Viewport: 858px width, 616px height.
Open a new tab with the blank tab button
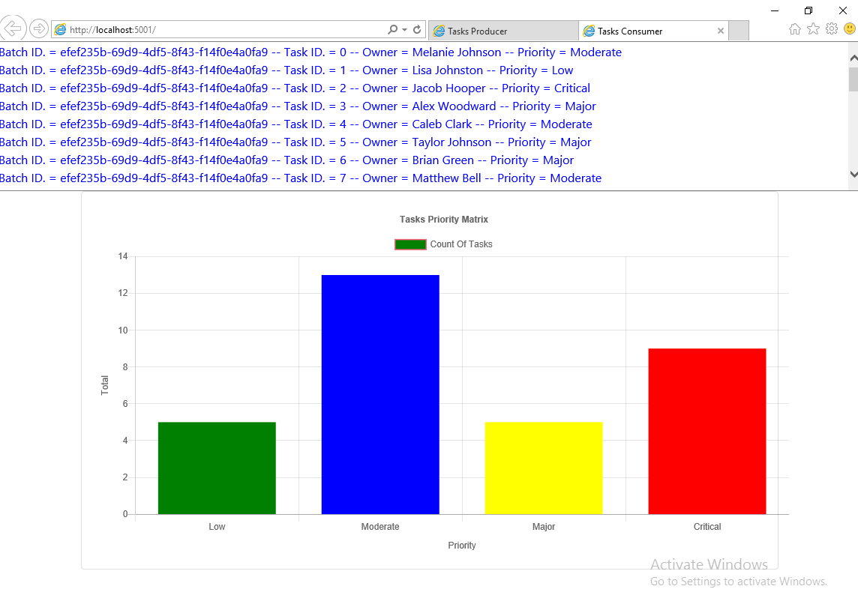coord(739,31)
